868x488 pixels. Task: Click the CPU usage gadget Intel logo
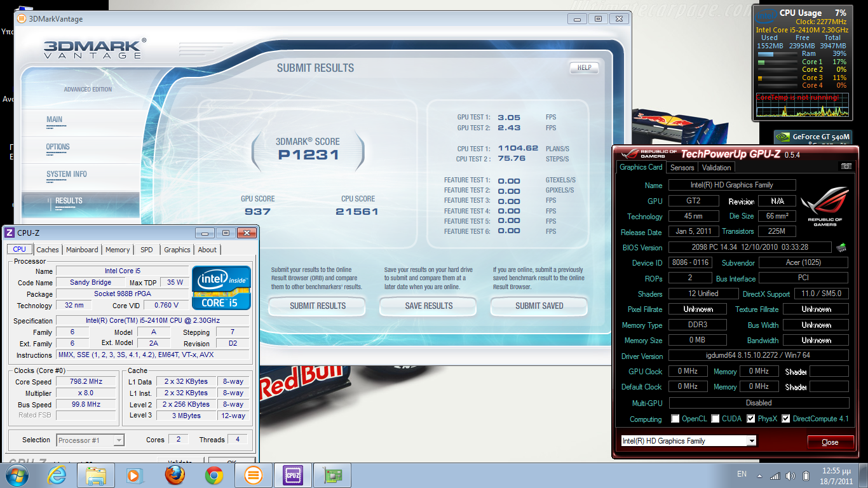[766, 15]
